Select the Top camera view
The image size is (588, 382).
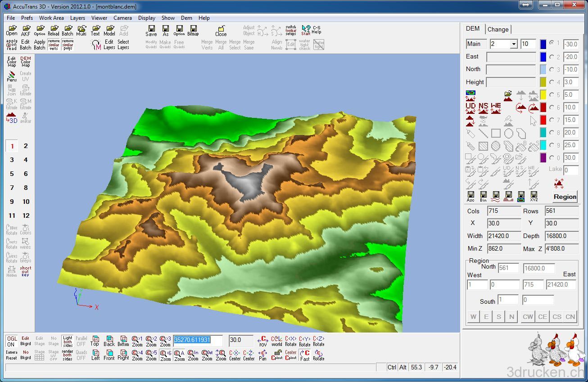click(95, 341)
